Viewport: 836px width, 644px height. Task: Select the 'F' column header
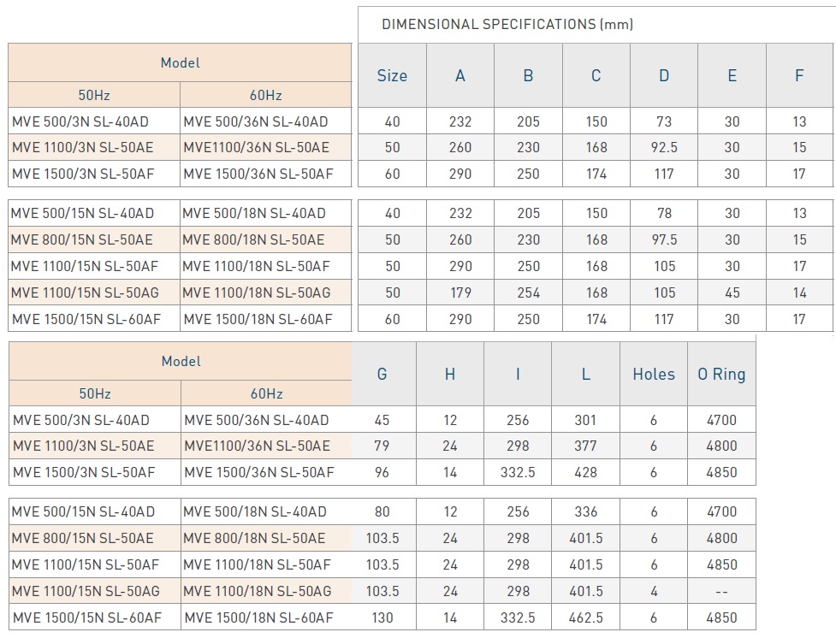799,76
